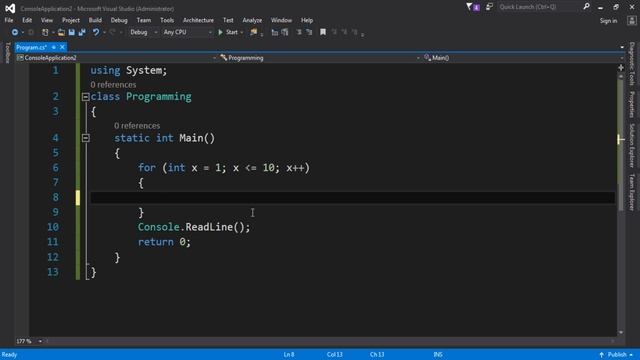Click the Find in Files toolbar icon
The height and width of the screenshot is (360, 640).
point(254,32)
